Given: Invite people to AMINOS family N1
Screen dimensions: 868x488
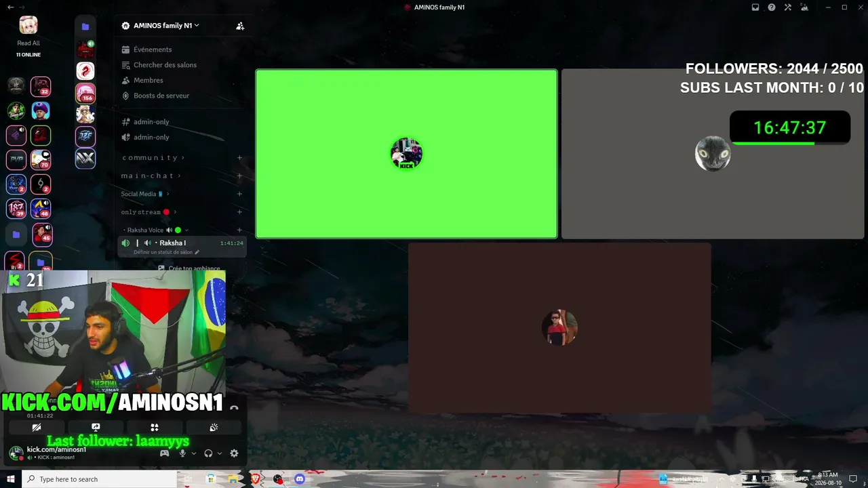Looking at the screenshot, I should tap(240, 26).
